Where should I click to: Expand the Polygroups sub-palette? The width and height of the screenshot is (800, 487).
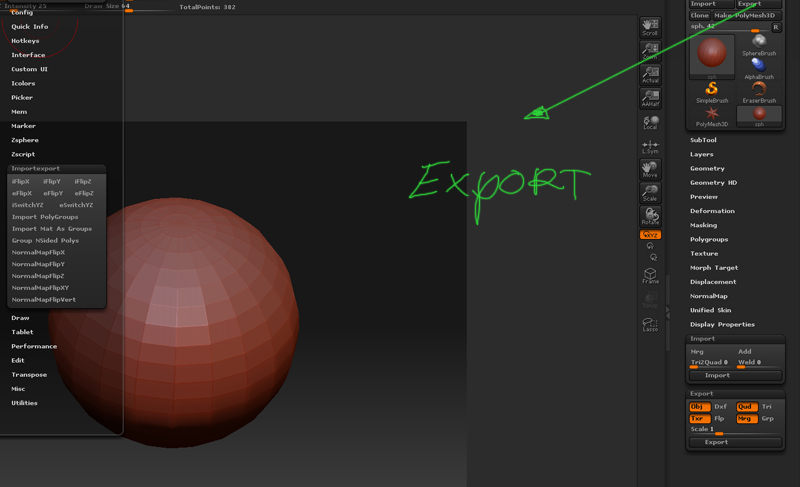pos(709,239)
